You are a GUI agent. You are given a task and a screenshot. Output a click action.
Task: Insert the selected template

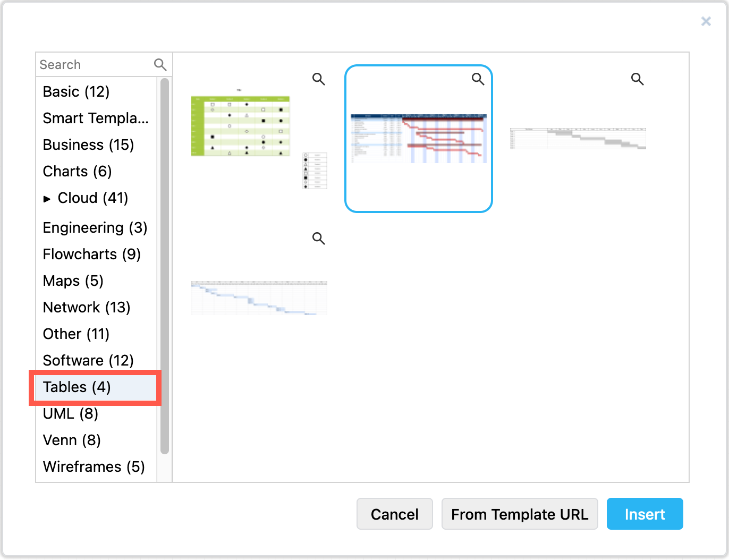pos(645,514)
